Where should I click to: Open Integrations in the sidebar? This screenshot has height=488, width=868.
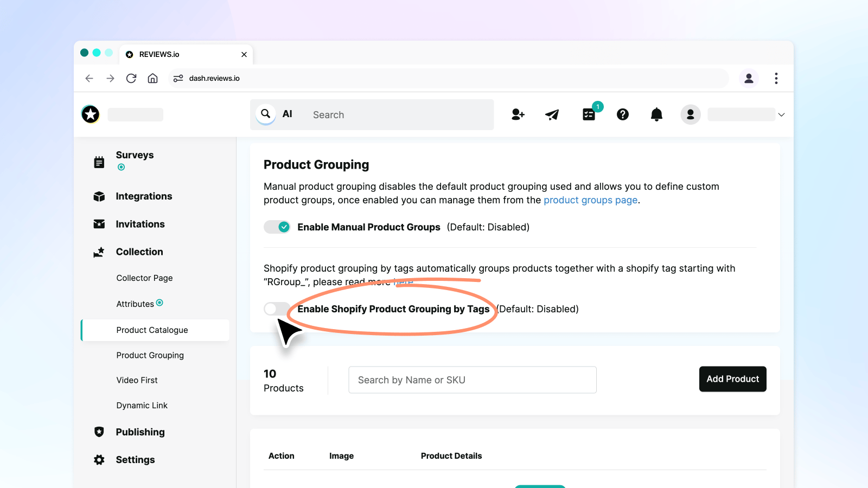144,196
